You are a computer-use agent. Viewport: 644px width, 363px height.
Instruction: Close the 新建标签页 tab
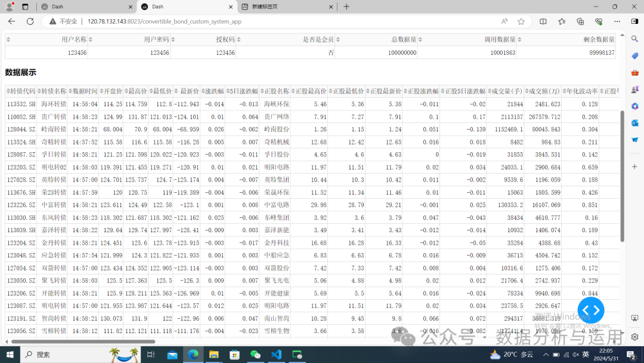[331, 7]
